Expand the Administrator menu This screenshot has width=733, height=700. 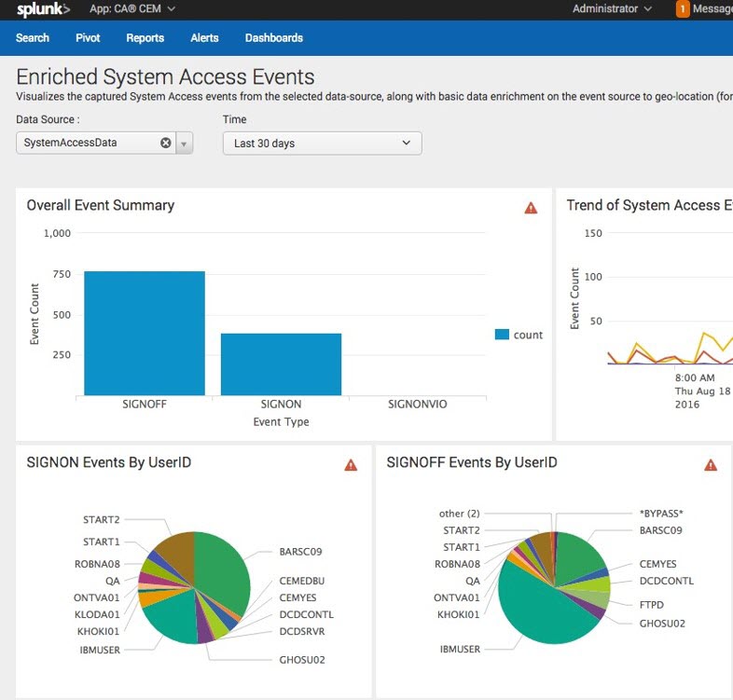(612, 9)
